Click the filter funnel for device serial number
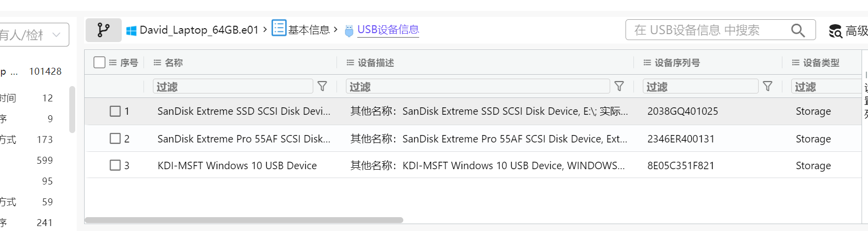The image size is (868, 231). pyautogui.click(x=768, y=87)
